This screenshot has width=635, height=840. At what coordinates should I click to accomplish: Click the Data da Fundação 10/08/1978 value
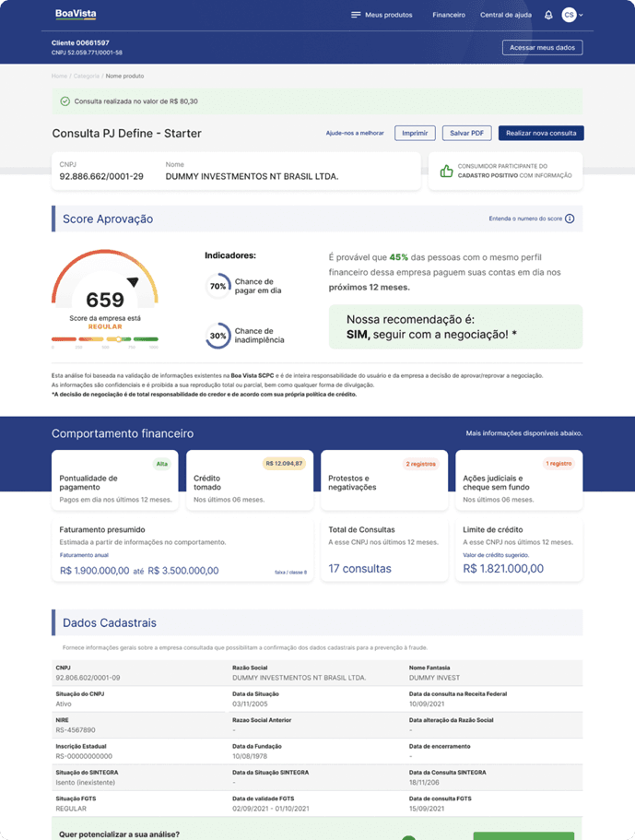(x=250, y=756)
